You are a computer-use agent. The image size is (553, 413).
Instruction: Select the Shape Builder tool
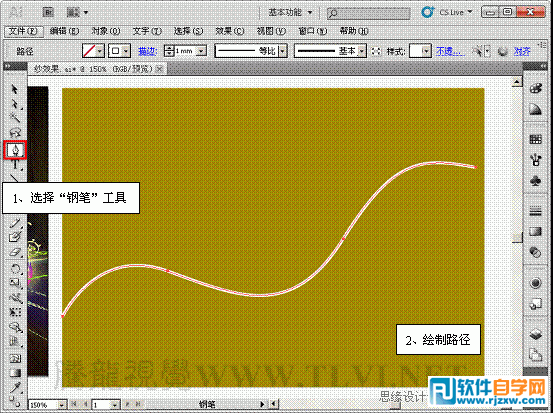click(x=15, y=327)
